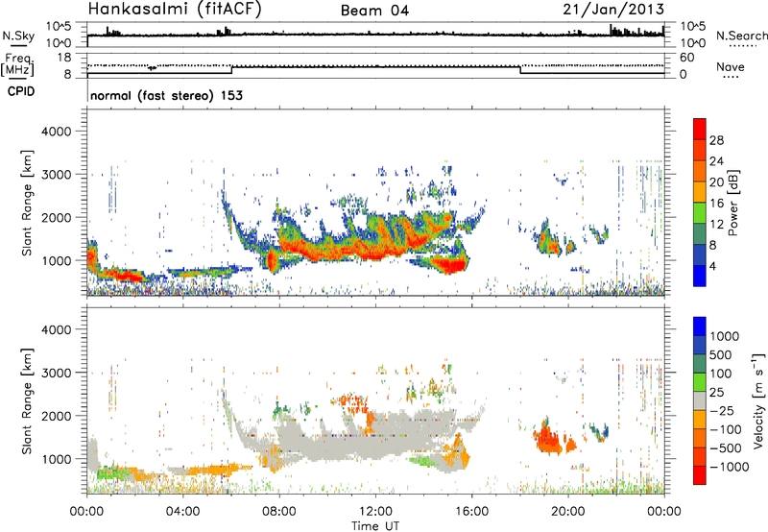The height and width of the screenshot is (532, 768).
Task: Click the 'Freq. [MHz]' axis label
Action: pyautogui.click(x=18, y=64)
